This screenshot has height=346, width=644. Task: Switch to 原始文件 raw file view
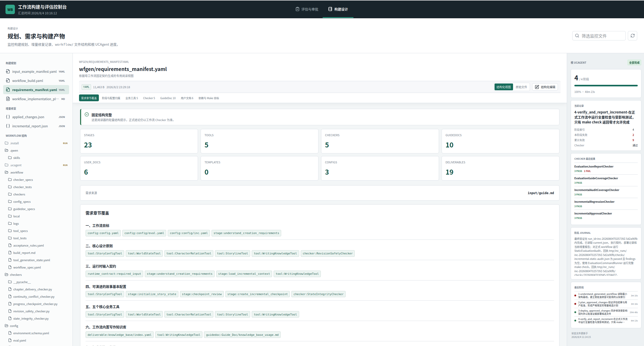(x=521, y=87)
